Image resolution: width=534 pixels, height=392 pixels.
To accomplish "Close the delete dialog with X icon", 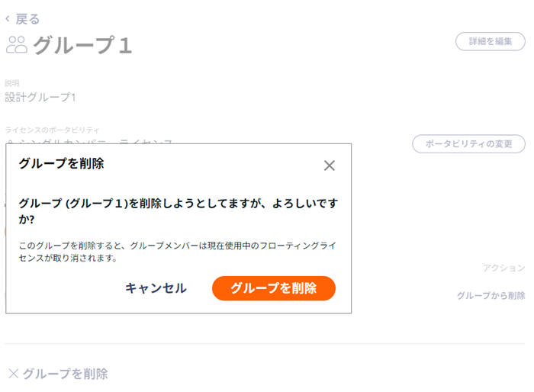I will [330, 165].
